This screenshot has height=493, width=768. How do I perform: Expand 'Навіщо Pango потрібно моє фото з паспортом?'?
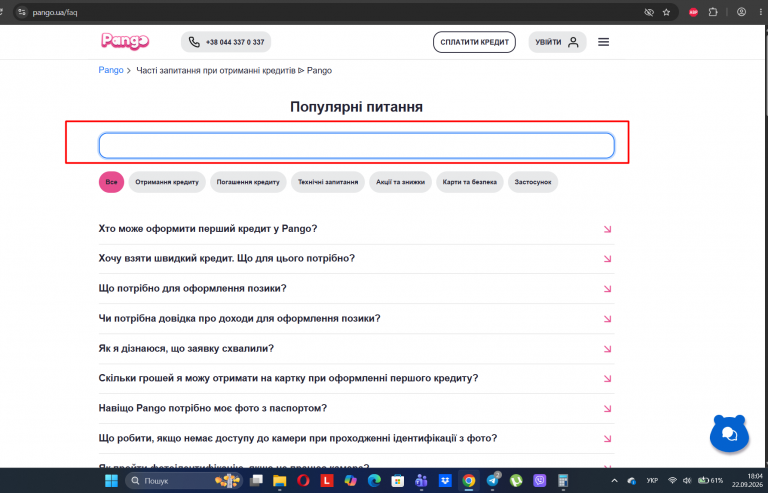coord(356,408)
